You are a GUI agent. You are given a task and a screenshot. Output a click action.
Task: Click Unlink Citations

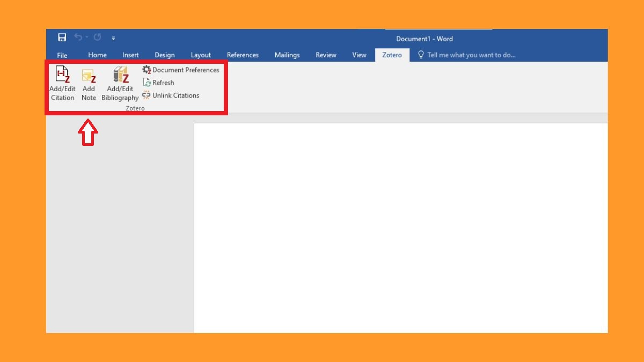coord(171,95)
